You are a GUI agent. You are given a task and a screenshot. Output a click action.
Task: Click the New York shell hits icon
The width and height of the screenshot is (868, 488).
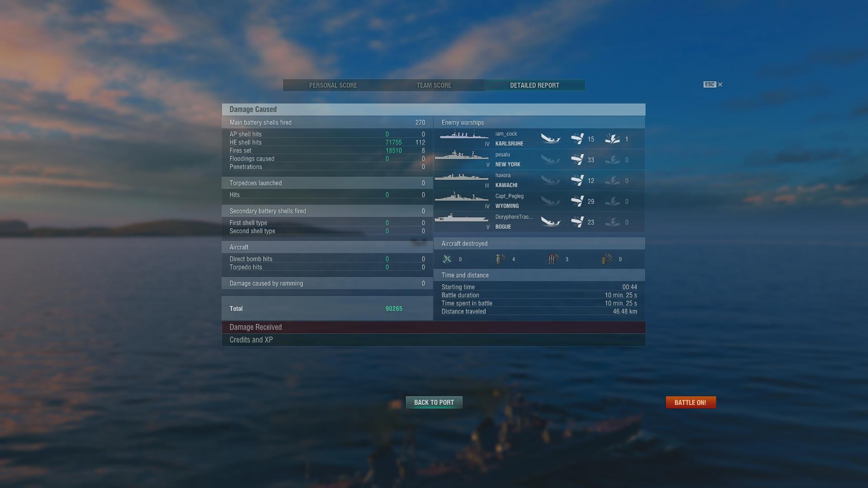coord(577,160)
